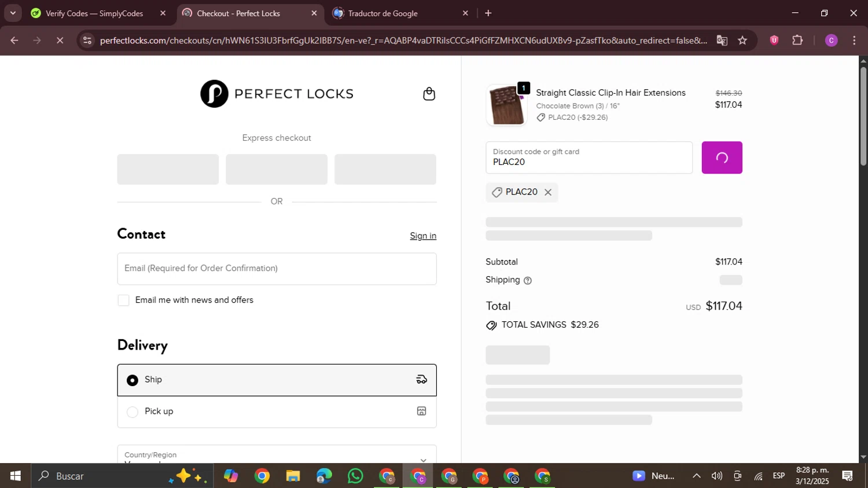Open the Country/Region dropdown
Screen dimensions: 868x488
[277, 455]
